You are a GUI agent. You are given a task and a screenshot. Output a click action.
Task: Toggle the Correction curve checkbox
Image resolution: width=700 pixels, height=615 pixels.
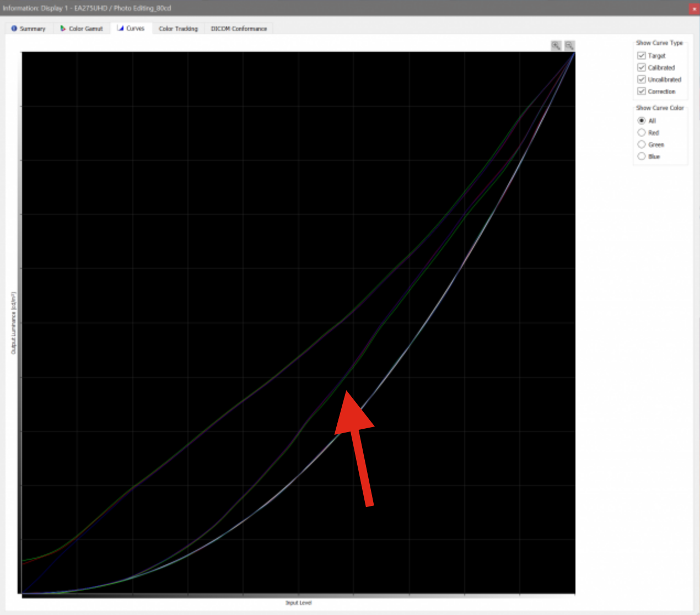641,91
